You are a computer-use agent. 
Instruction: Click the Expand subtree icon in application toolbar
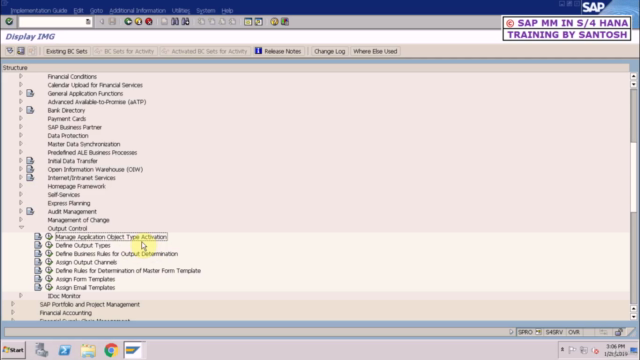10,51
